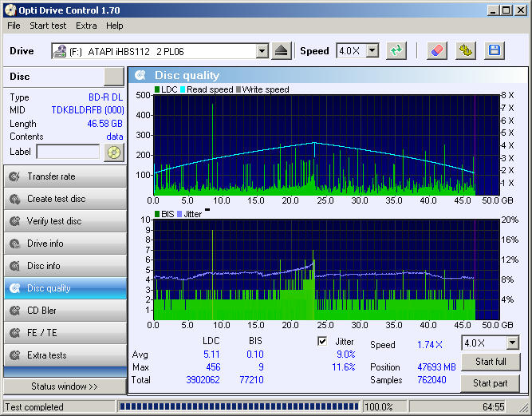The width and height of the screenshot is (532, 416).
Task: Click the Create test disc sidebar icon
Action: [14, 199]
